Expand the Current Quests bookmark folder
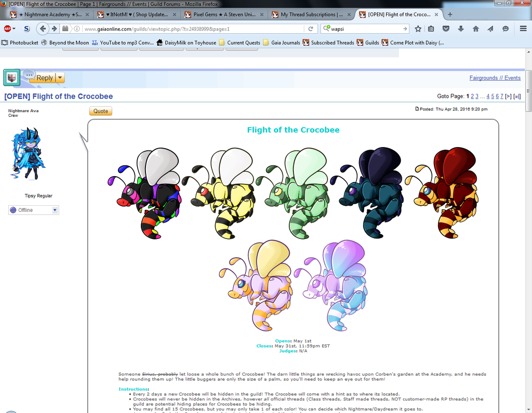 [240, 43]
